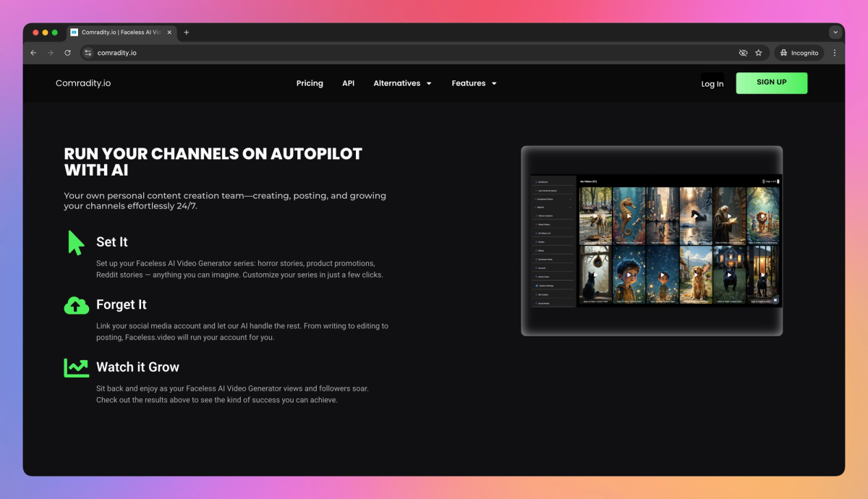Go to the API nav link
Image resolution: width=868 pixels, height=499 pixels.
click(349, 83)
